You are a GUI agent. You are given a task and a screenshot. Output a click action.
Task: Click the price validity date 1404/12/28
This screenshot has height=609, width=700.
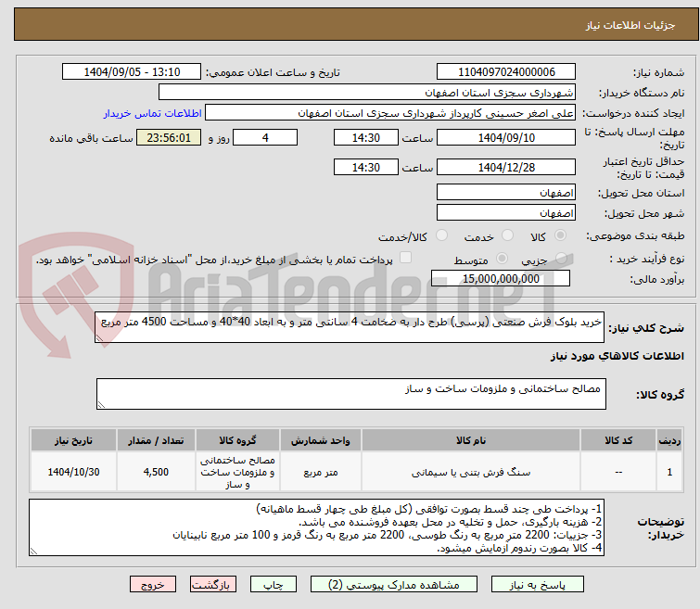pyautogui.click(x=506, y=167)
